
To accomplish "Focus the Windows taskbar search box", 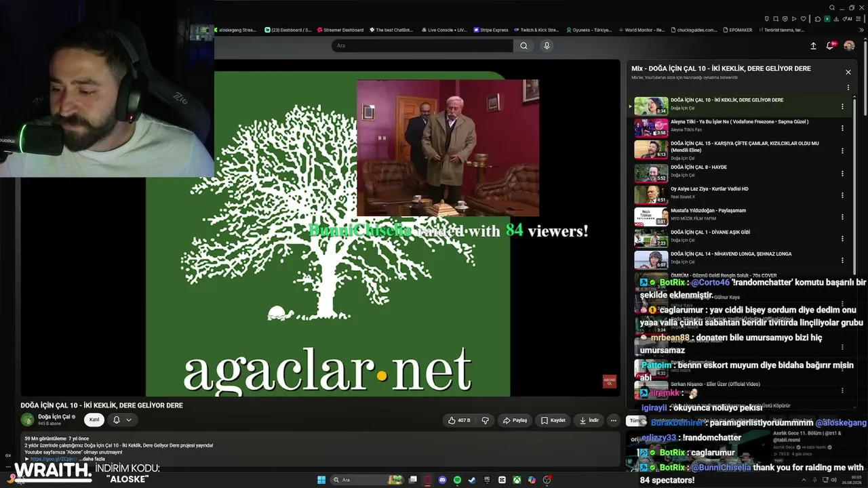I will click(x=366, y=480).
